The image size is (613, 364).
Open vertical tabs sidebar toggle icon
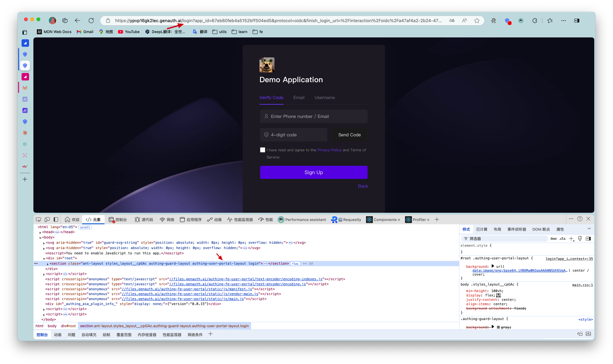25,32
